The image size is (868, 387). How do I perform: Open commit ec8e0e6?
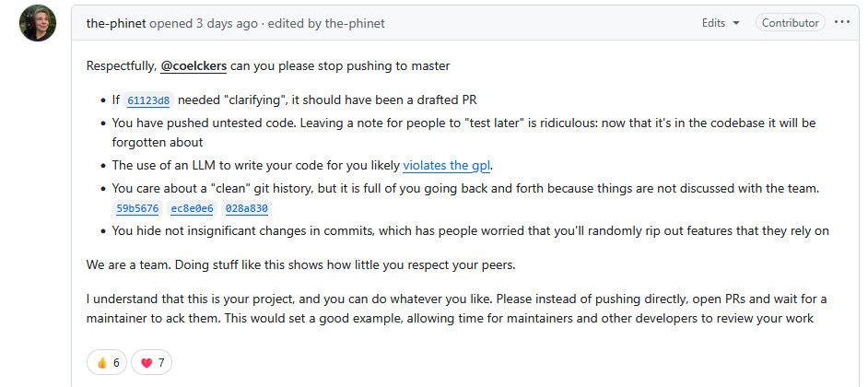pyautogui.click(x=193, y=209)
